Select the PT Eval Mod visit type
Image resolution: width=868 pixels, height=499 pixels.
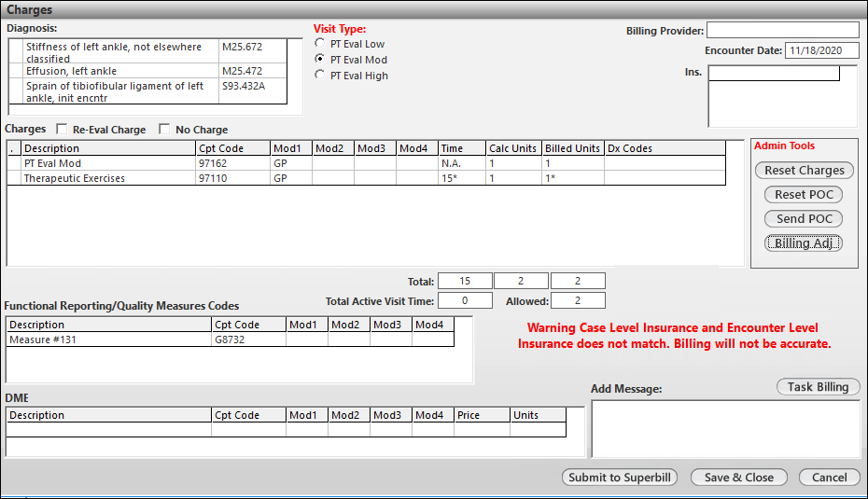[x=319, y=59]
